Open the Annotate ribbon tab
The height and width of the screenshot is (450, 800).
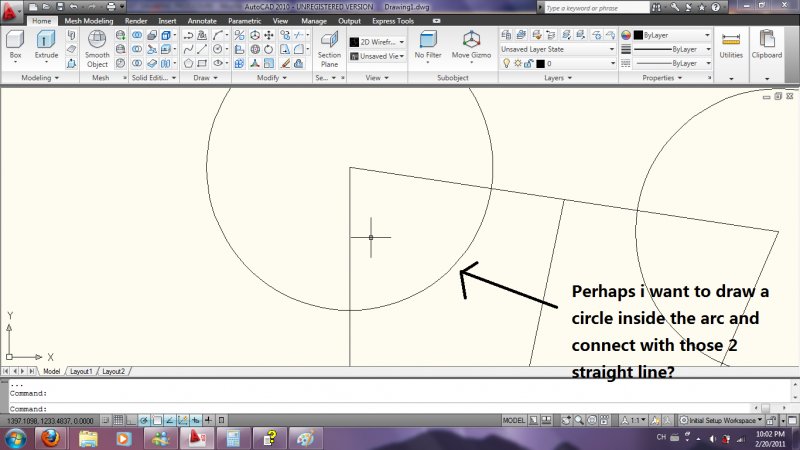pyautogui.click(x=201, y=20)
